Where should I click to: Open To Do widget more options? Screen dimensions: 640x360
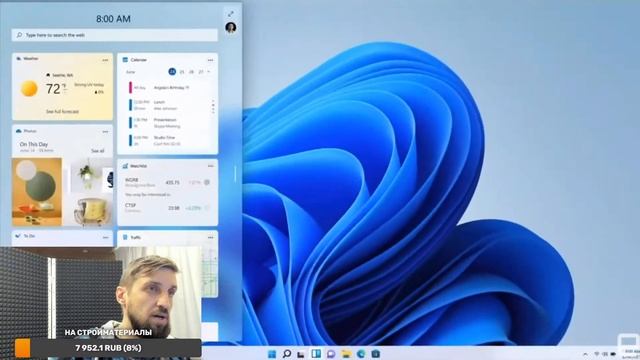(105, 237)
